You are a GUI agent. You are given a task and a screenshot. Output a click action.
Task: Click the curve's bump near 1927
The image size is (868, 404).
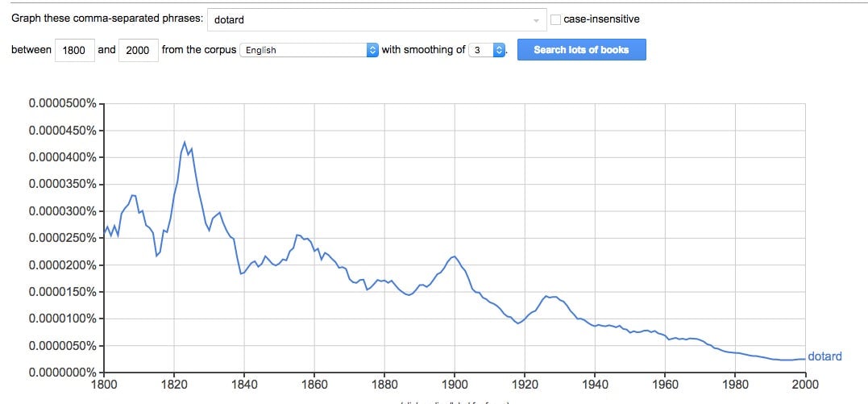(546, 296)
